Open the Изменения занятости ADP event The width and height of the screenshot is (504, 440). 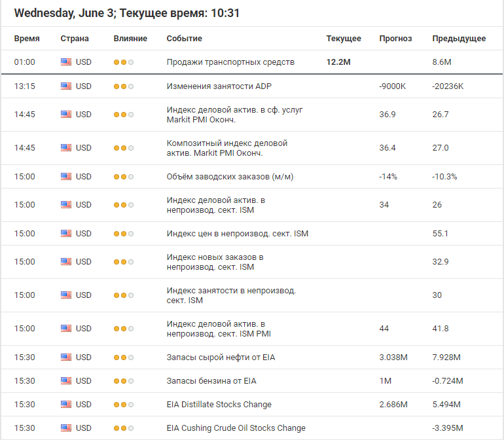[x=219, y=86]
